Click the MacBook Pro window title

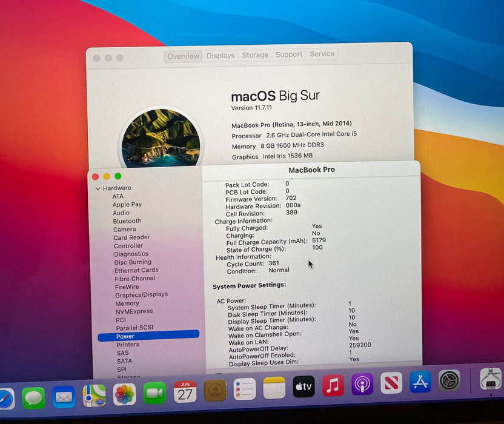[311, 170]
